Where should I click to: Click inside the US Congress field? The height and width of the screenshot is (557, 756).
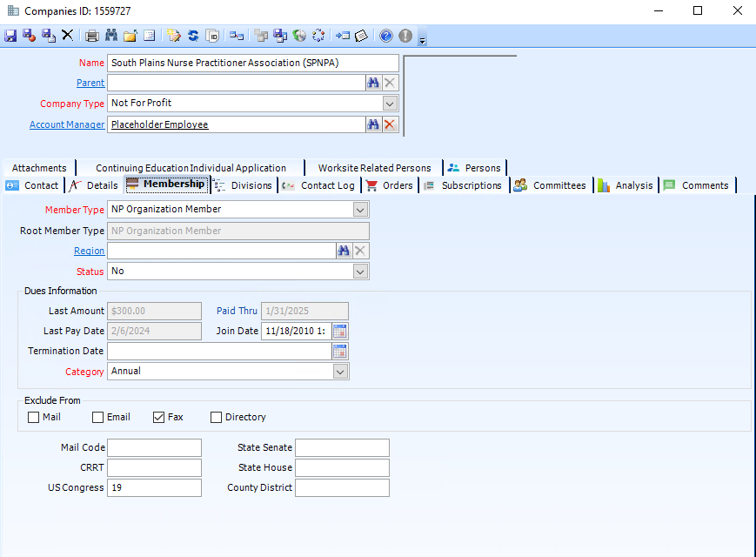click(x=154, y=487)
